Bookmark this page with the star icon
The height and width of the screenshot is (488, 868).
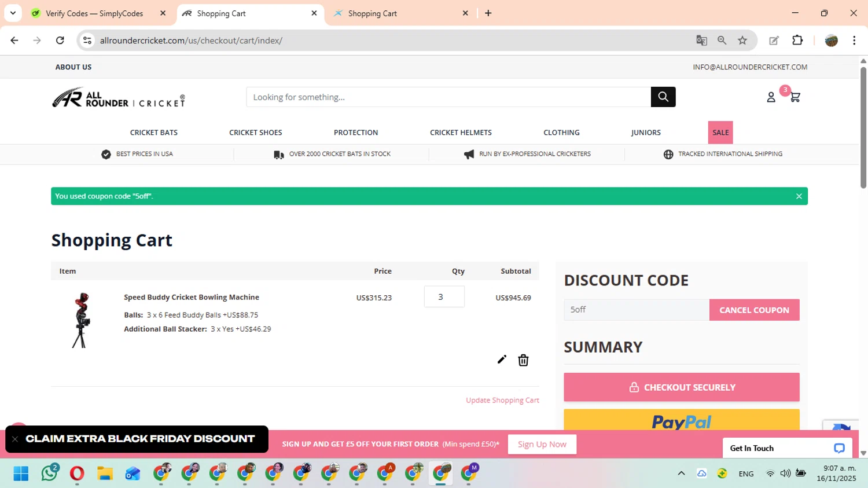click(742, 41)
